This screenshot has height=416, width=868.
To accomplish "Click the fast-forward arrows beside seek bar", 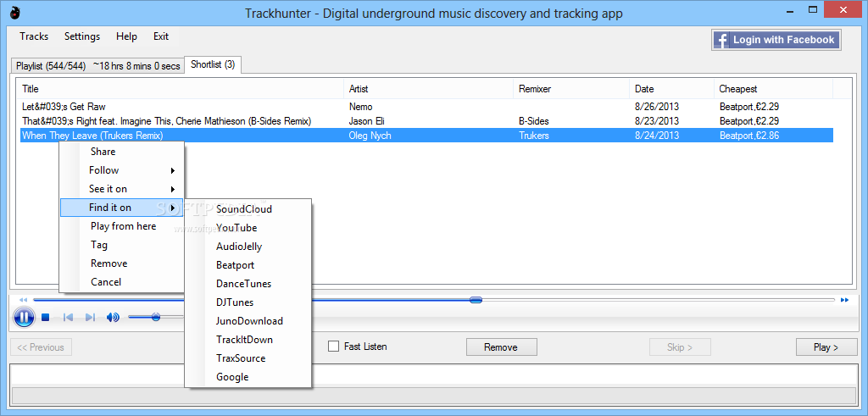I will tap(844, 300).
